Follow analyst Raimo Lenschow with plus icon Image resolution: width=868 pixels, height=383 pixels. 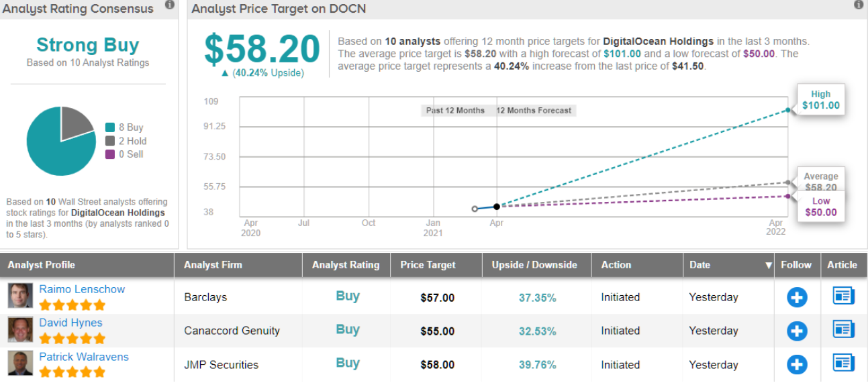point(797,296)
